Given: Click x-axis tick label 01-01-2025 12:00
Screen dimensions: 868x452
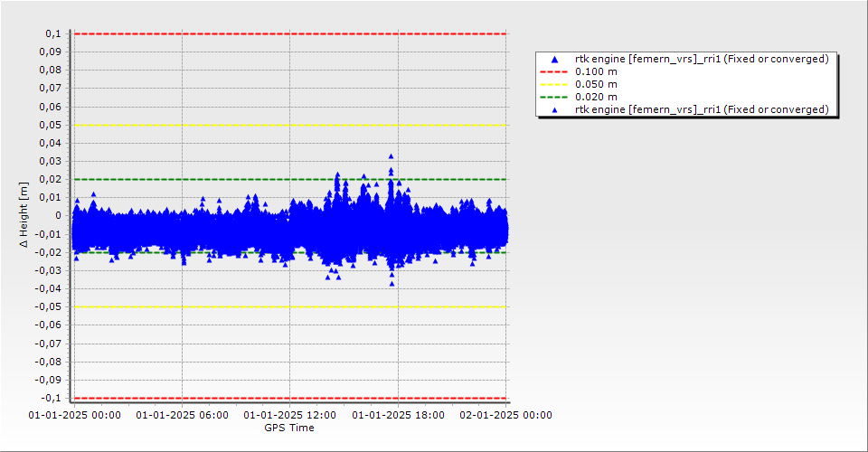Looking at the screenshot, I should point(289,416).
